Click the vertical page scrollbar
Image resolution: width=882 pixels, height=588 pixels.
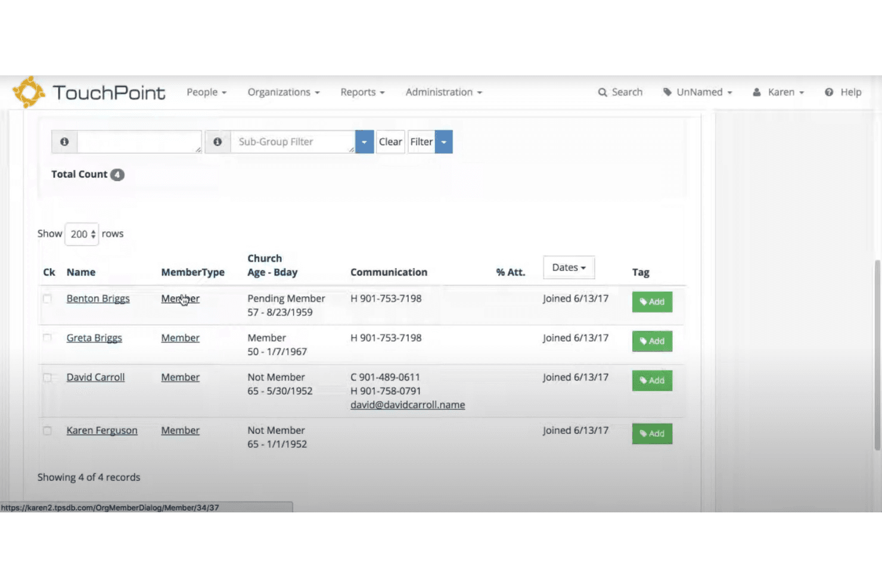click(x=877, y=354)
